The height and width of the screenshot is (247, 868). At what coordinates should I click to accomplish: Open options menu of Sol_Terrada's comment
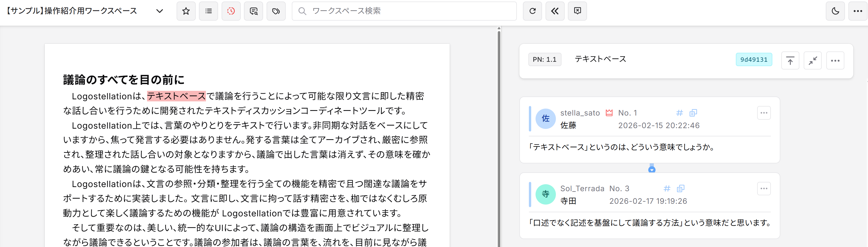tap(764, 188)
